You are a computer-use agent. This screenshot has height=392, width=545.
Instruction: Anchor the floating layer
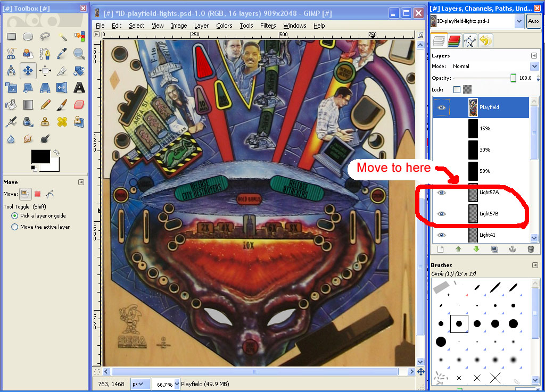coord(513,249)
